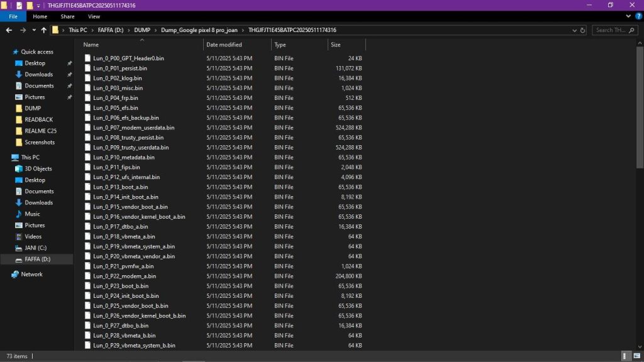The width and height of the screenshot is (644, 362).
Task: Click the Back navigation arrow
Action: coord(9,30)
